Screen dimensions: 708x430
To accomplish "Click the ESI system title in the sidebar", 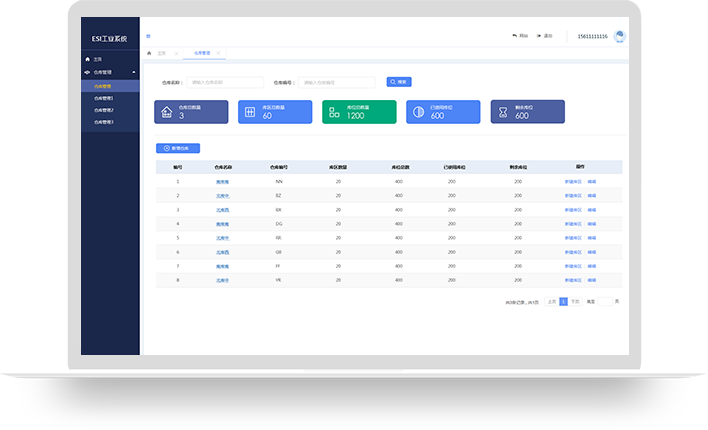I will click(109, 39).
